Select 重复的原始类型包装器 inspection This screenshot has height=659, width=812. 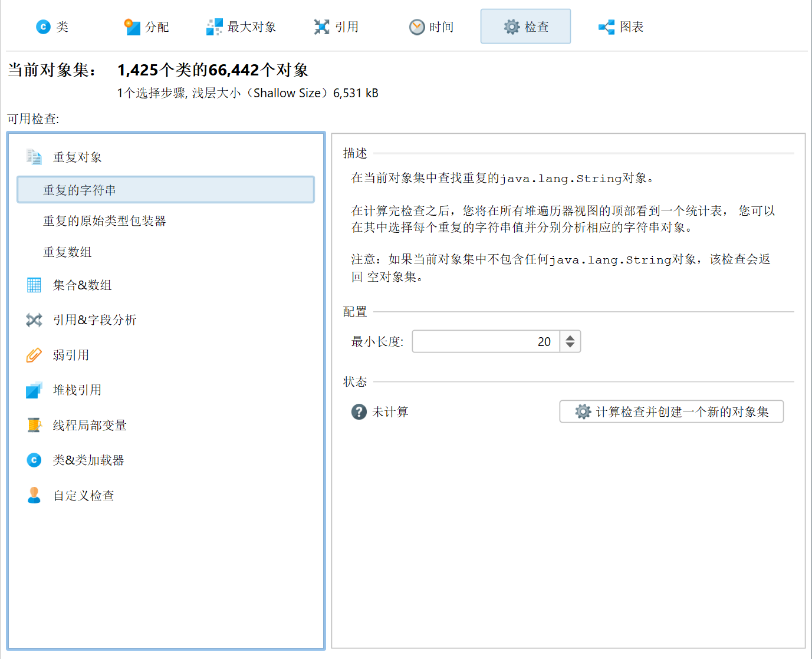[x=104, y=221]
